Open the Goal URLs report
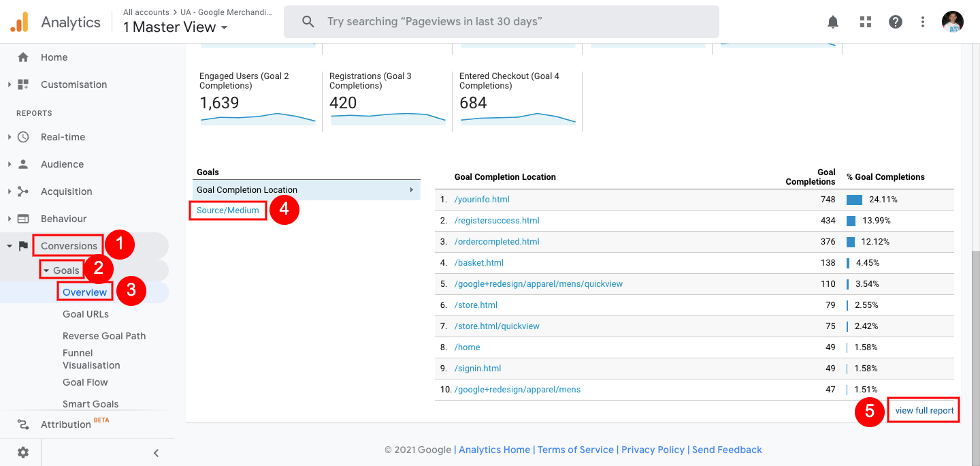 (86, 314)
